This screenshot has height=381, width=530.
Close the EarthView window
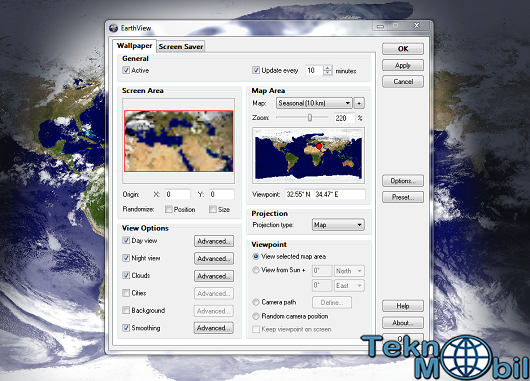(x=417, y=26)
